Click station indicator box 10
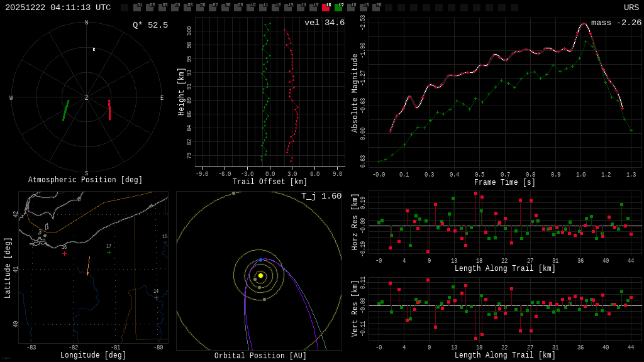The image size is (644, 362). [x=250, y=8]
